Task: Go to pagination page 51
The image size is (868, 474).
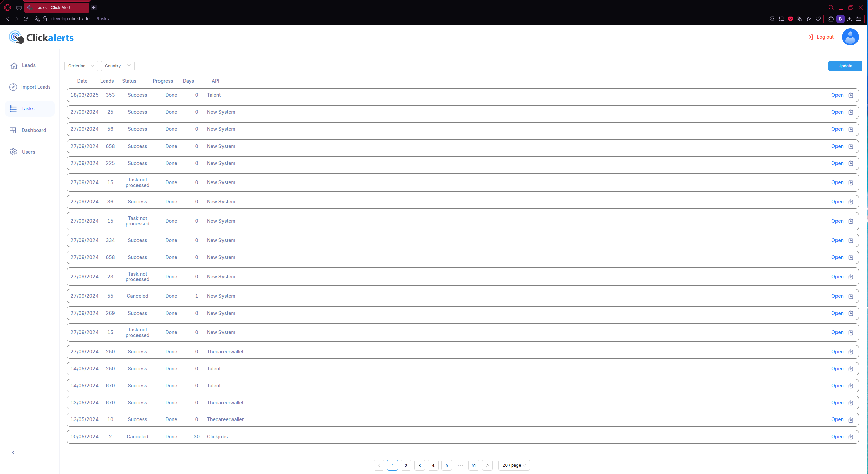Action: (473, 465)
